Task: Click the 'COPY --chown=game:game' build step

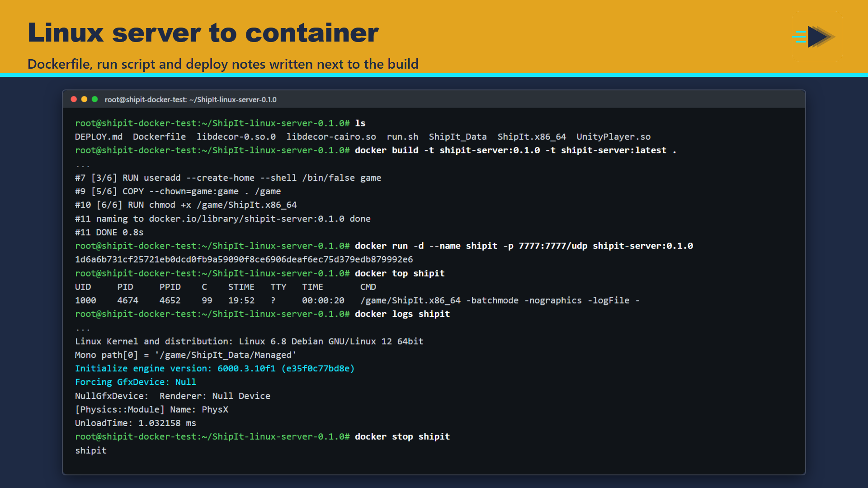Action: pos(178,191)
